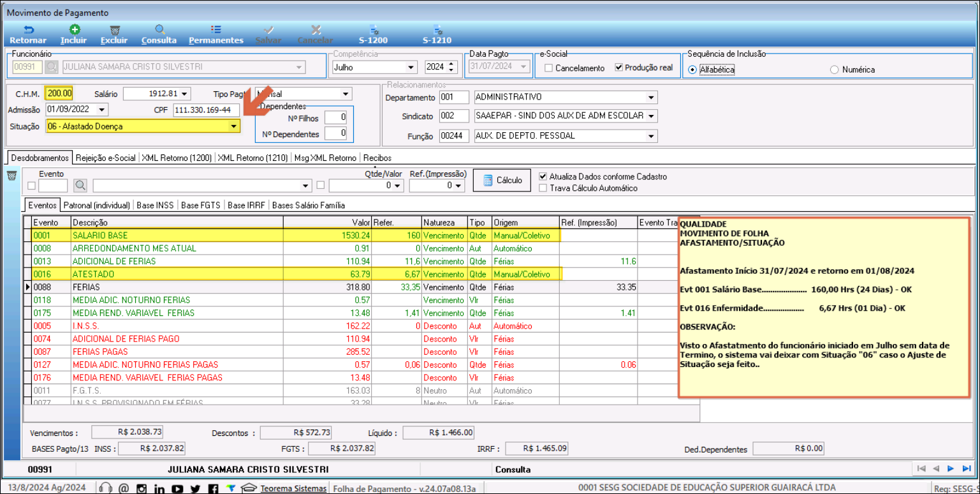Toggle Atualiza Dados conforme Cadastro checkbox
980x494 pixels.
(543, 176)
